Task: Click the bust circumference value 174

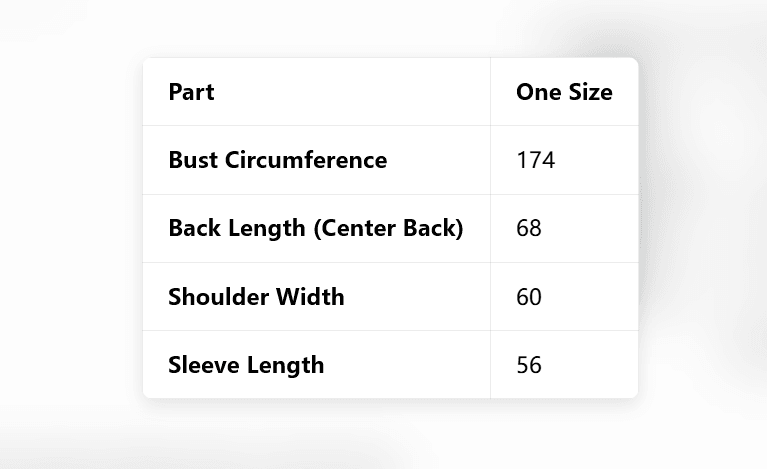Action: click(x=535, y=160)
